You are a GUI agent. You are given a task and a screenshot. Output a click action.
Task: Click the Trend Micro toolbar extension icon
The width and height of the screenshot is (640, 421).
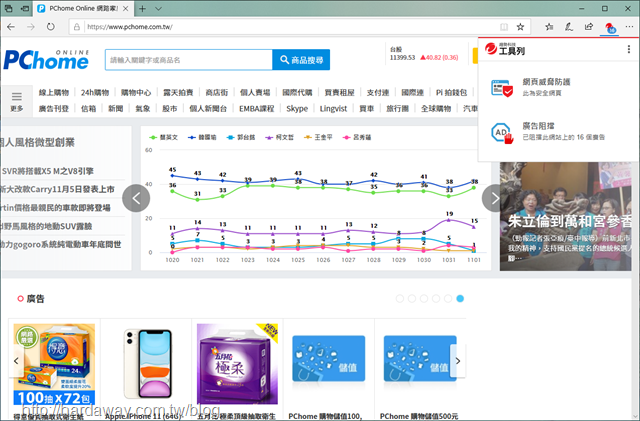[x=610, y=28]
